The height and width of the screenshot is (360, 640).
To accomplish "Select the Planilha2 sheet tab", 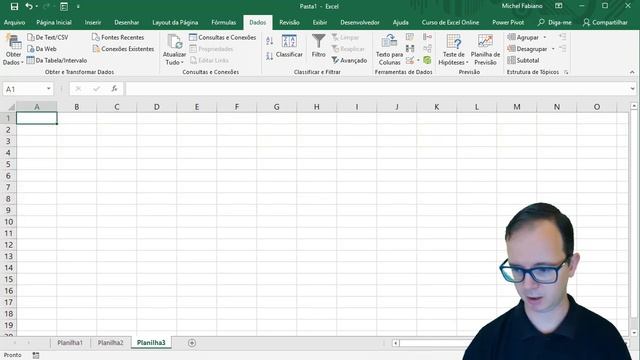I will [x=110, y=343].
